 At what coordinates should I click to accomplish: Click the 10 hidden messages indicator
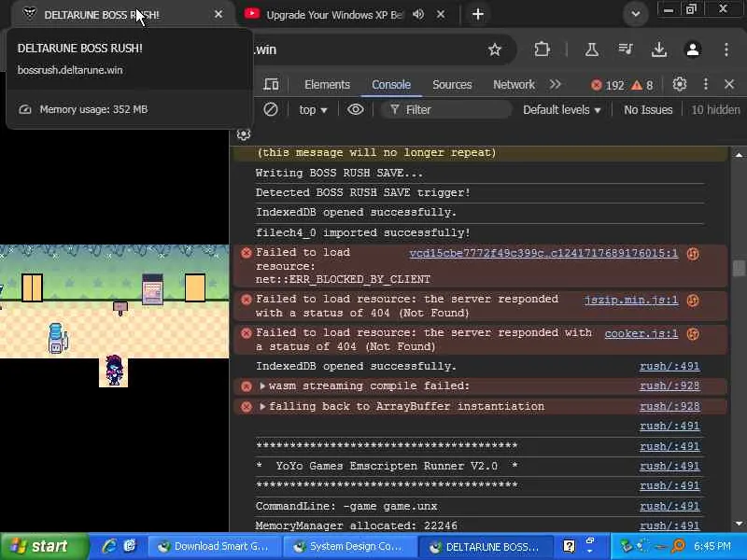click(x=715, y=110)
